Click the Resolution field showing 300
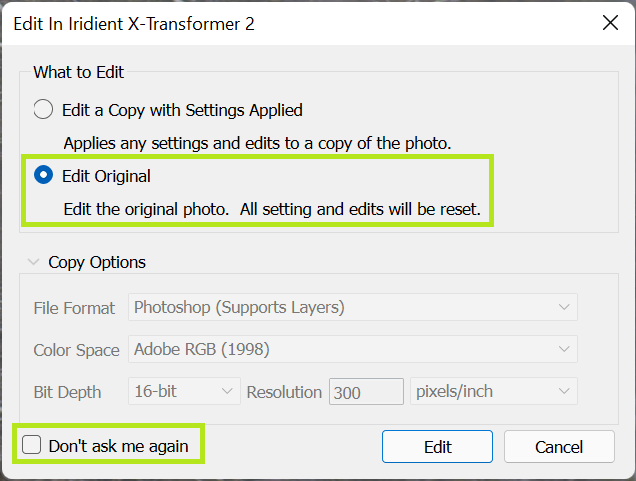Viewport: 636px width, 481px height. 366,392
